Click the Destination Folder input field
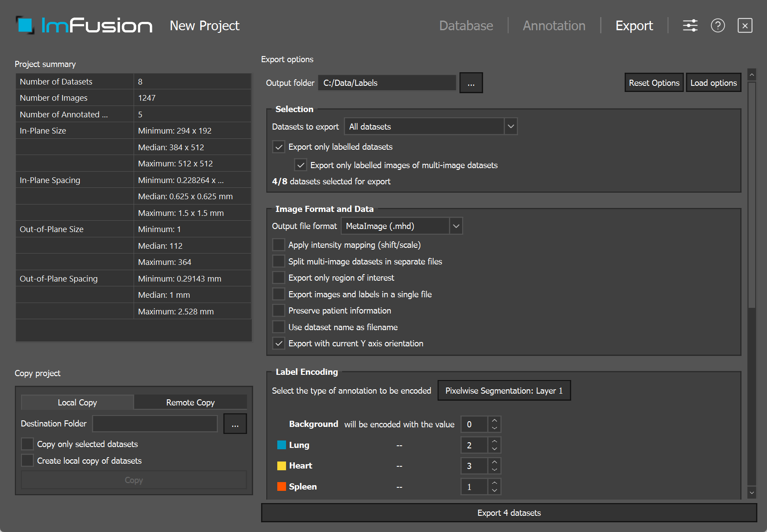The width and height of the screenshot is (767, 532). pyautogui.click(x=155, y=424)
